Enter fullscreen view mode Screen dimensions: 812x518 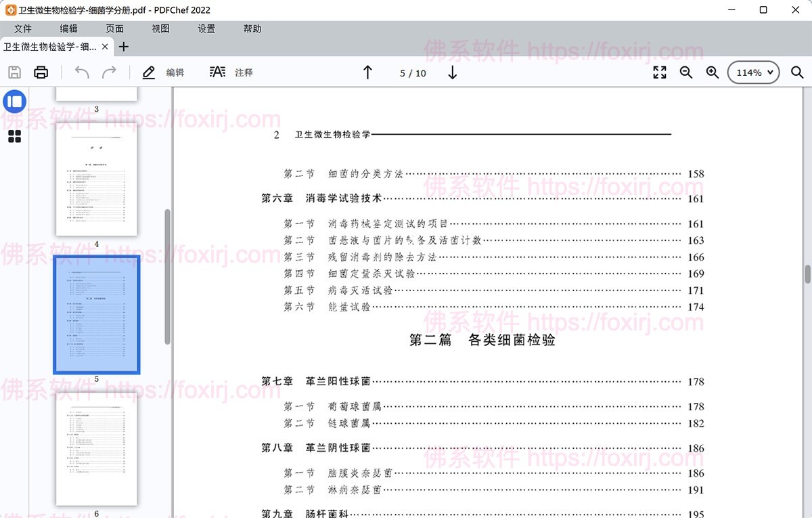click(x=659, y=72)
